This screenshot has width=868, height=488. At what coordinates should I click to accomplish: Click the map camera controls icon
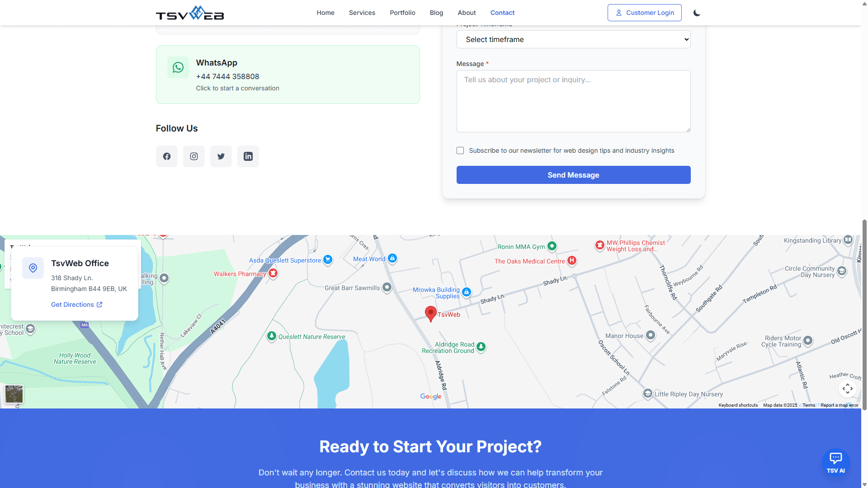848,389
